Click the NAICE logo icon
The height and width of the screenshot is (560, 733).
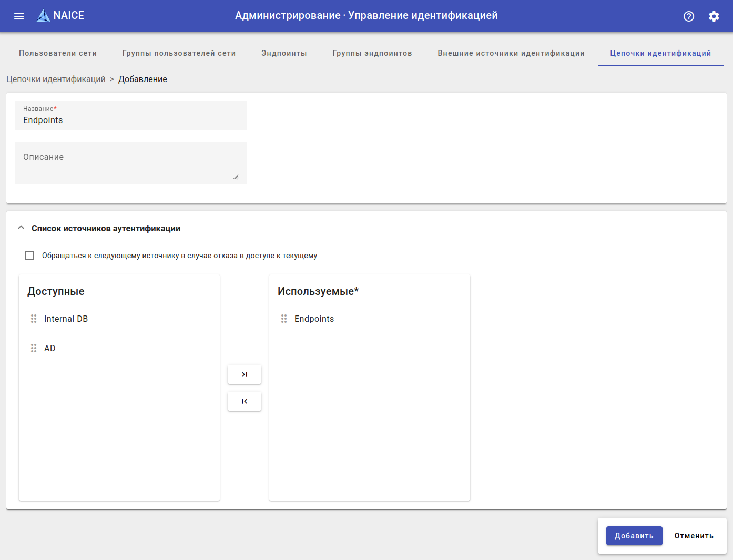[43, 16]
